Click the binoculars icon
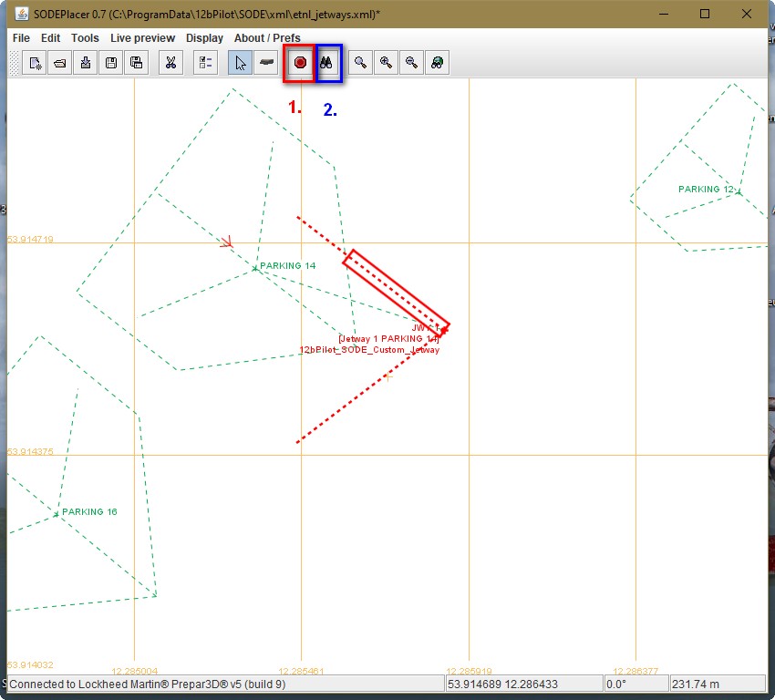The height and width of the screenshot is (700, 775). coord(326,63)
